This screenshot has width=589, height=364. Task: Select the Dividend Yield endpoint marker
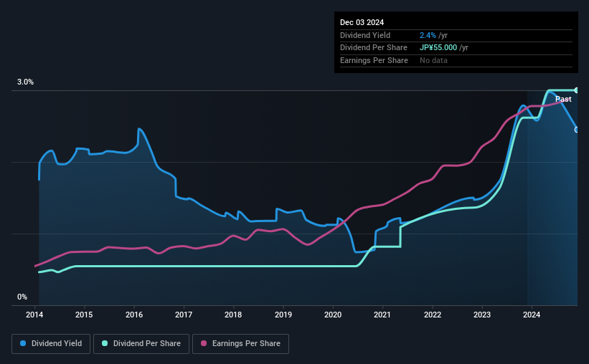click(x=577, y=130)
